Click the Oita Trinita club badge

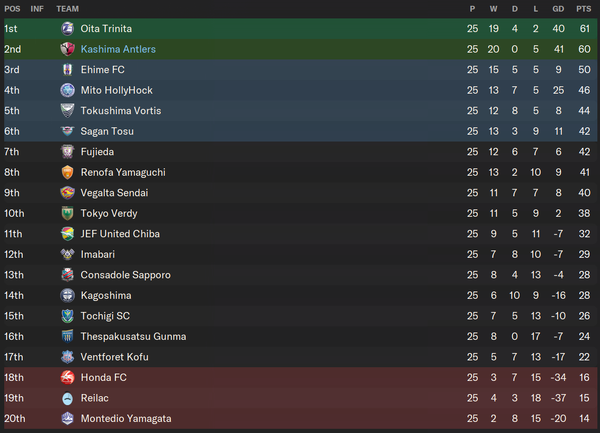[67, 29]
